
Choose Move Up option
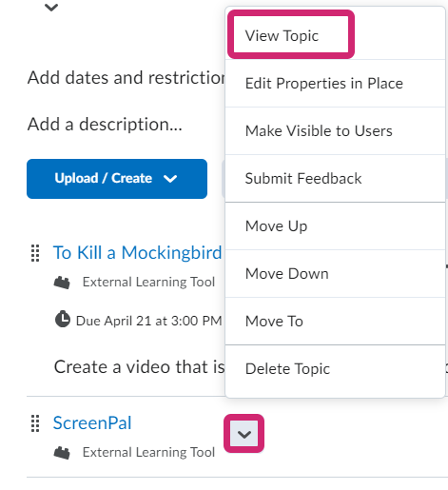coord(335,226)
